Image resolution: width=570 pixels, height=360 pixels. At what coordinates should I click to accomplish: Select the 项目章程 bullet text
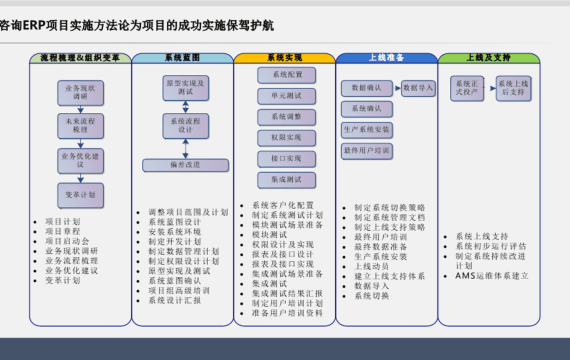(63, 231)
